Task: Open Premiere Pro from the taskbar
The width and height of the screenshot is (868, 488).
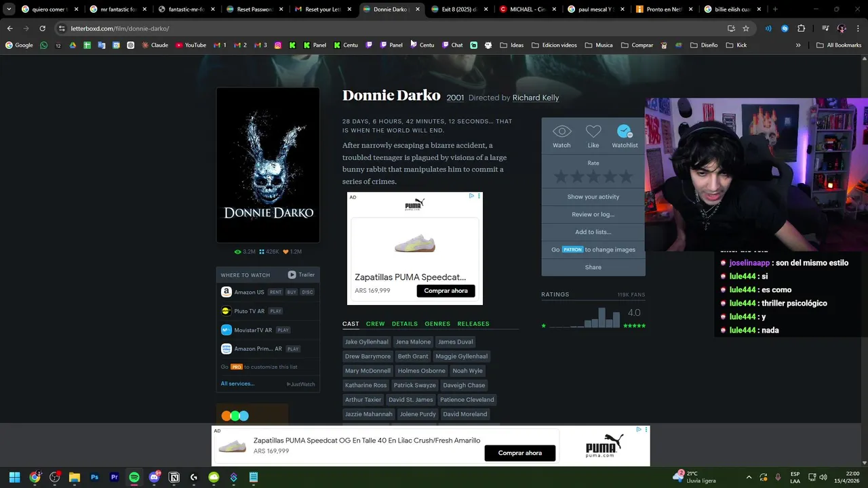Action: click(115, 477)
